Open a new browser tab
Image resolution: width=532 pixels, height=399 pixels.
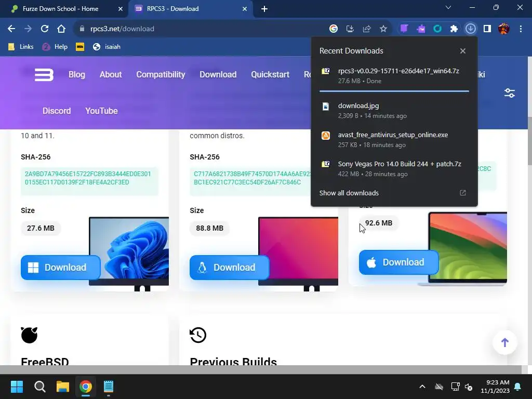click(x=264, y=9)
